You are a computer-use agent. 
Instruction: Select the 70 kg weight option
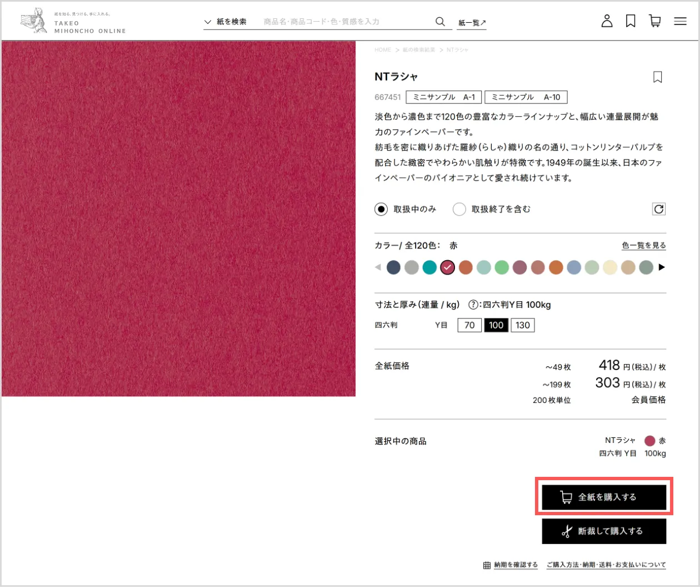(x=469, y=325)
